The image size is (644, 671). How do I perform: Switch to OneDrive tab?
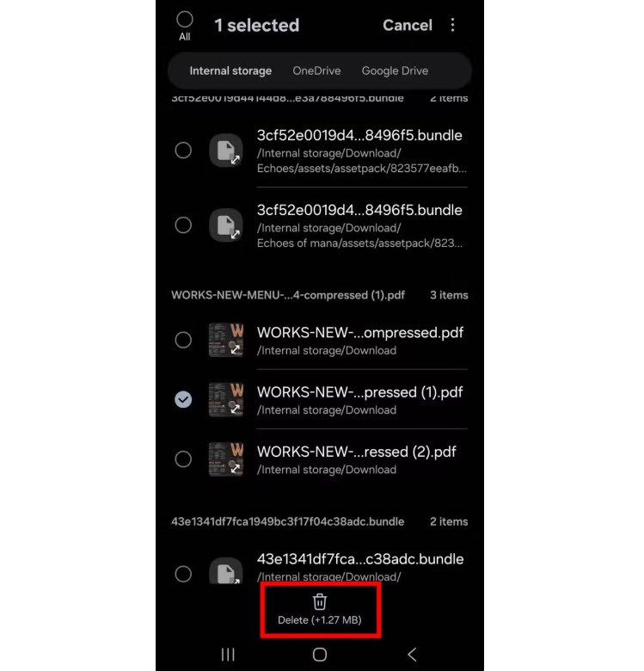point(316,71)
